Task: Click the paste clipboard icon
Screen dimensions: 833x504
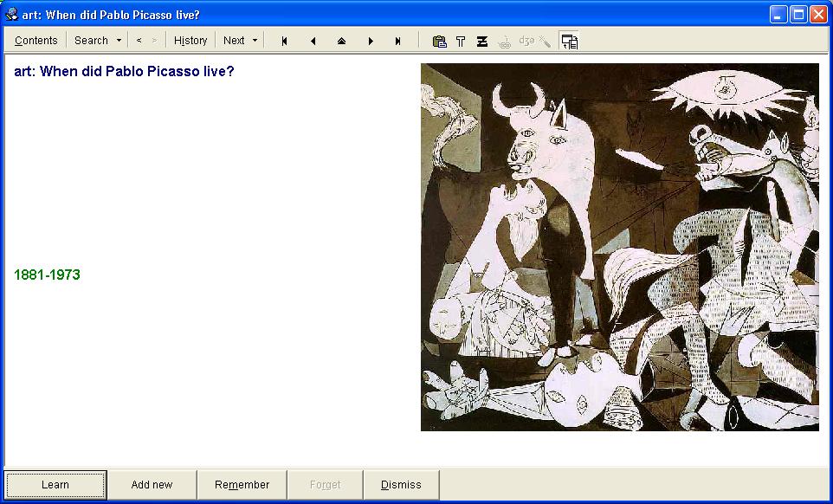Action: point(439,41)
